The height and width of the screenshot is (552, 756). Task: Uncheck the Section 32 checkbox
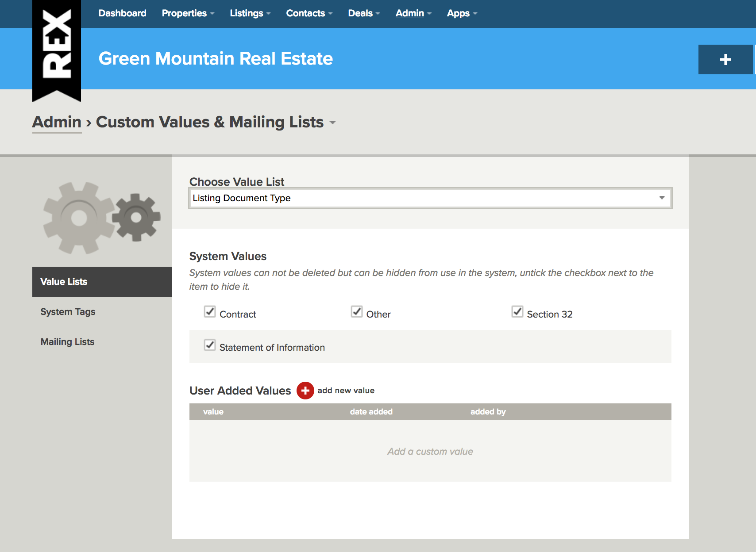[517, 312]
